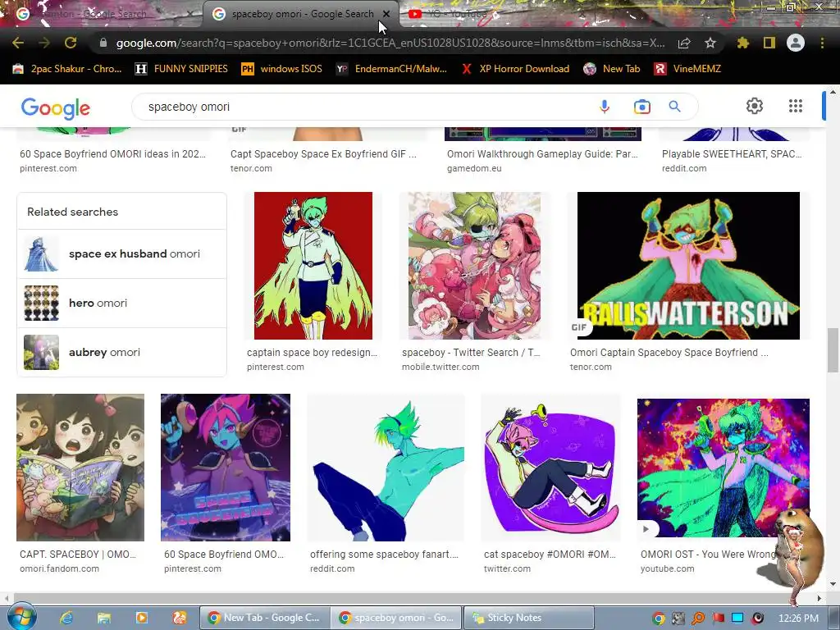Start voice search with microphone icon
840x630 pixels.
coord(605,107)
